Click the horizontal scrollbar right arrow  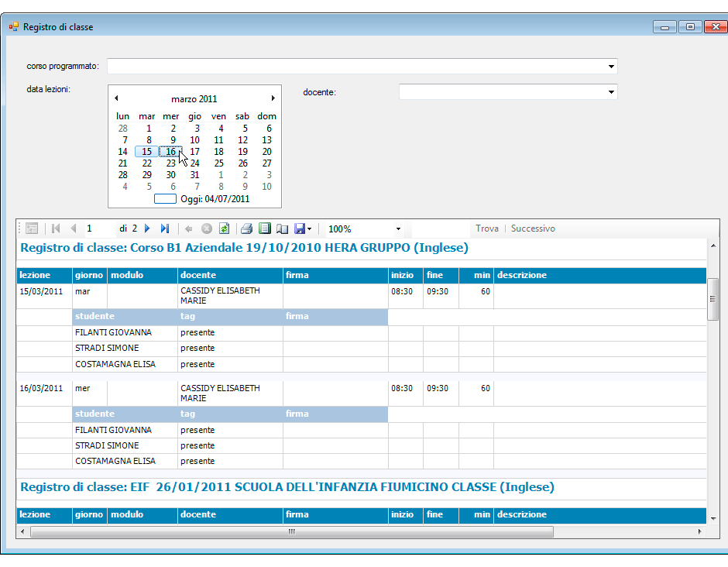pos(699,531)
